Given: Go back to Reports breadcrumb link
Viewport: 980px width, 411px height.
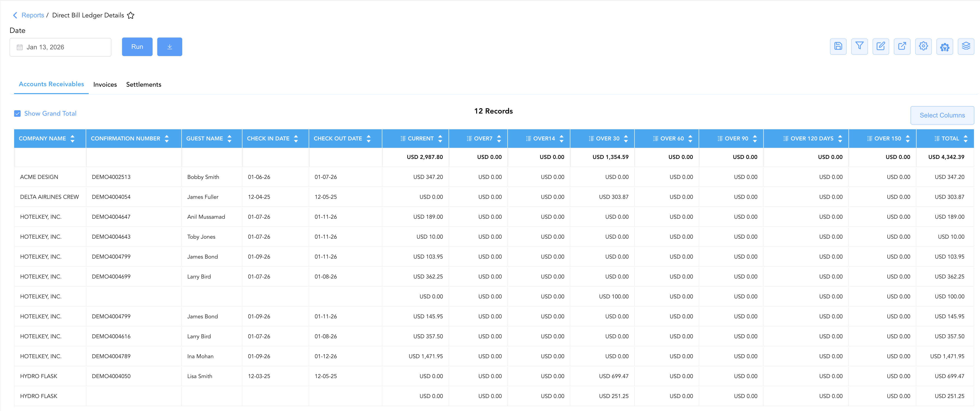Looking at the screenshot, I should pos(33,15).
